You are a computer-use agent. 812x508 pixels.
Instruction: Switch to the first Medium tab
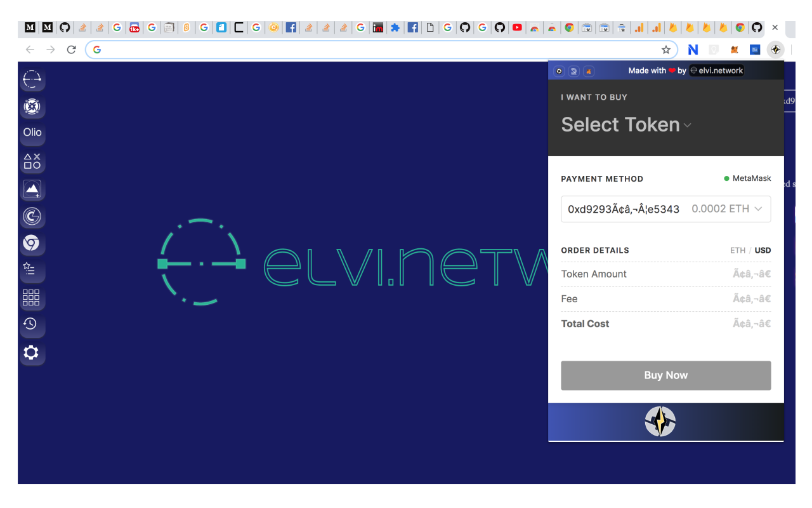30,27
